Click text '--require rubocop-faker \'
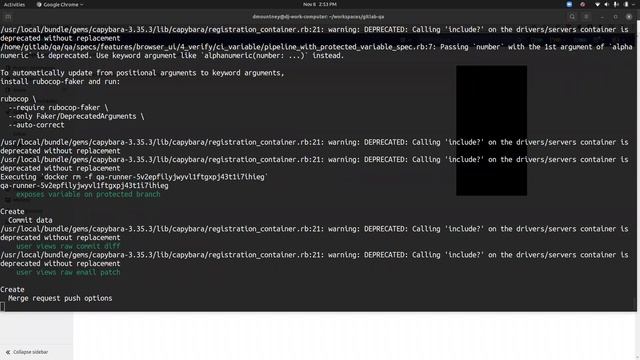 (58, 107)
